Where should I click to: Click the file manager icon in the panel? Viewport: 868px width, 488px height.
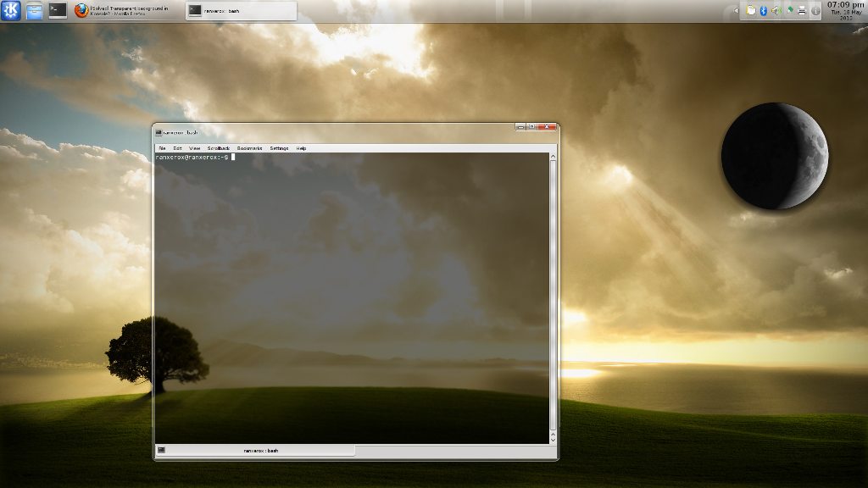tap(35, 11)
